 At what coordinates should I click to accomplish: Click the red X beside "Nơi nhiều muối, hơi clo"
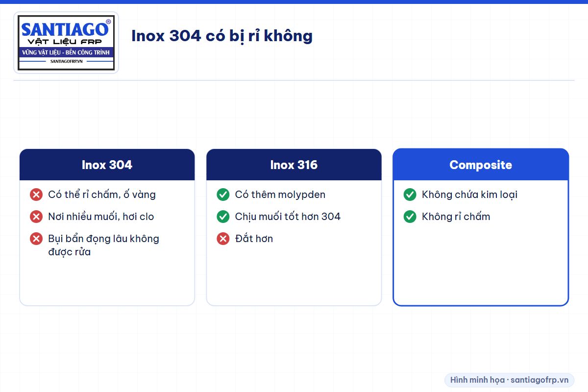tap(36, 217)
